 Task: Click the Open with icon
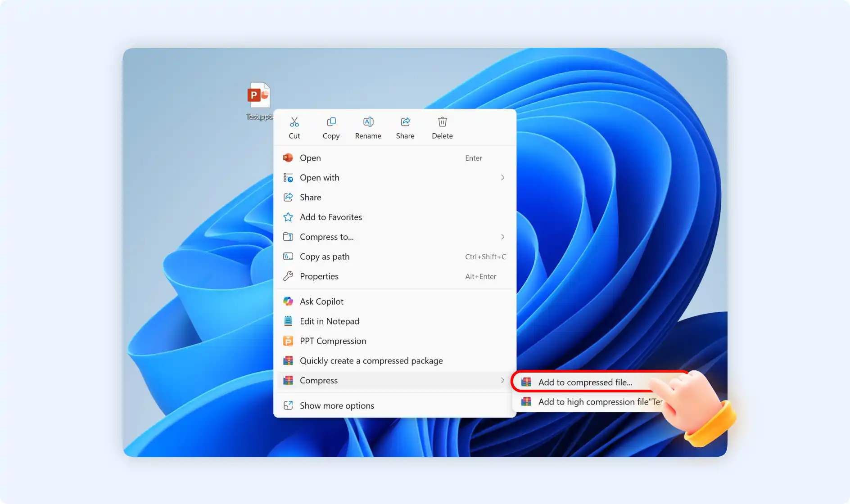[x=288, y=178]
